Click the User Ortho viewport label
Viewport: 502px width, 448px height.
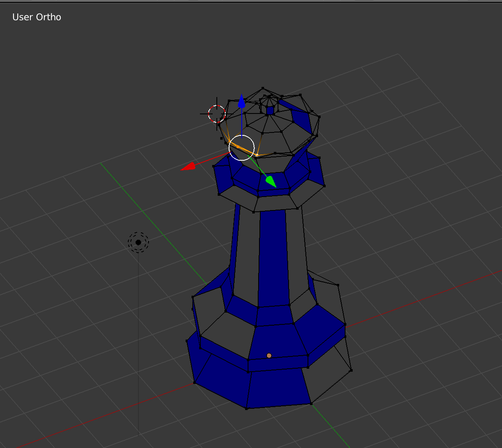point(36,17)
